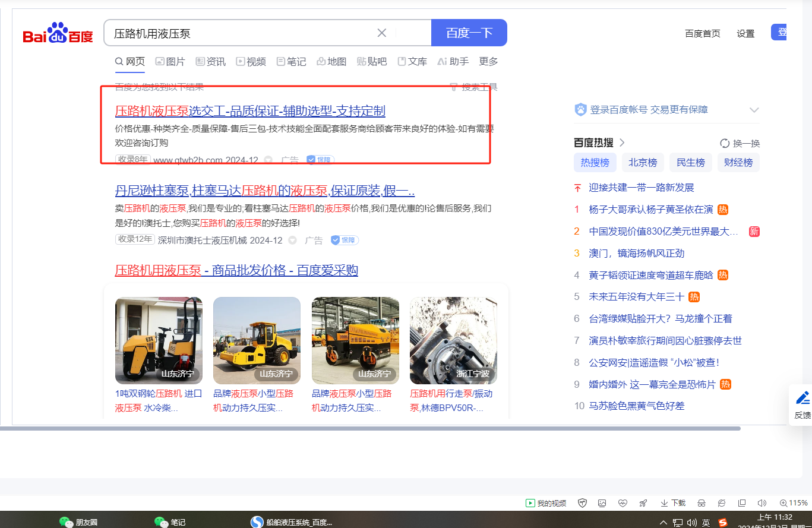Switch to the 图片 search tab

(x=170, y=61)
